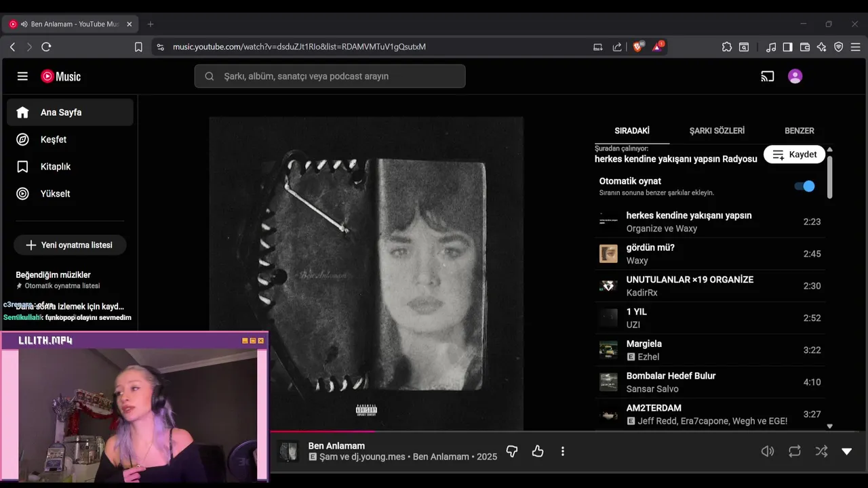Screen dimensions: 868x488
Task: Switch to the ŞARKI SÖZLERİ tab
Action: tap(717, 131)
